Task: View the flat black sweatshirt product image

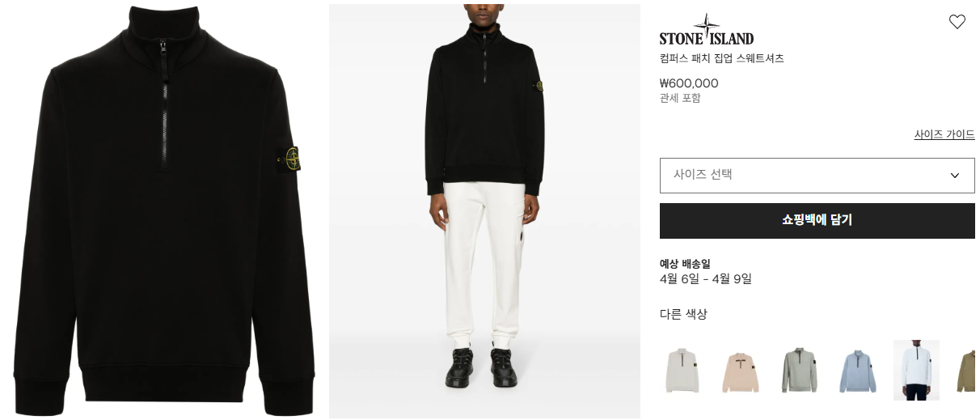Action: (x=164, y=211)
